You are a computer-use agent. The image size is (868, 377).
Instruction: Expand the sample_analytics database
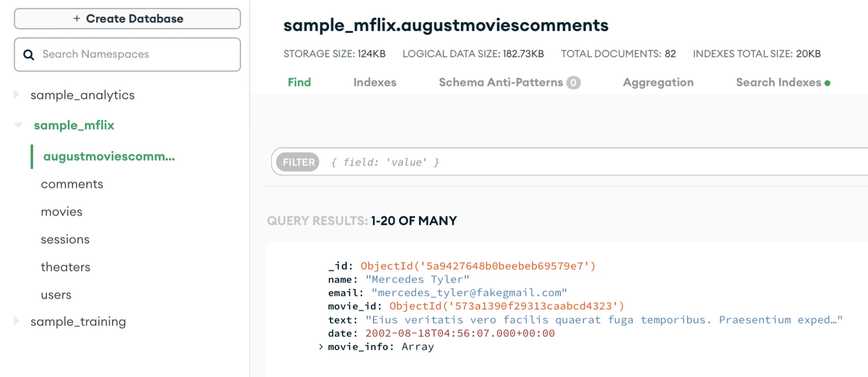point(17,94)
